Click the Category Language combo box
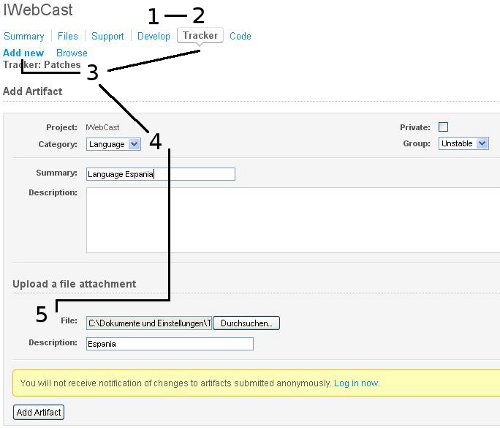Viewport: 500px width, 428px height. coord(113,144)
